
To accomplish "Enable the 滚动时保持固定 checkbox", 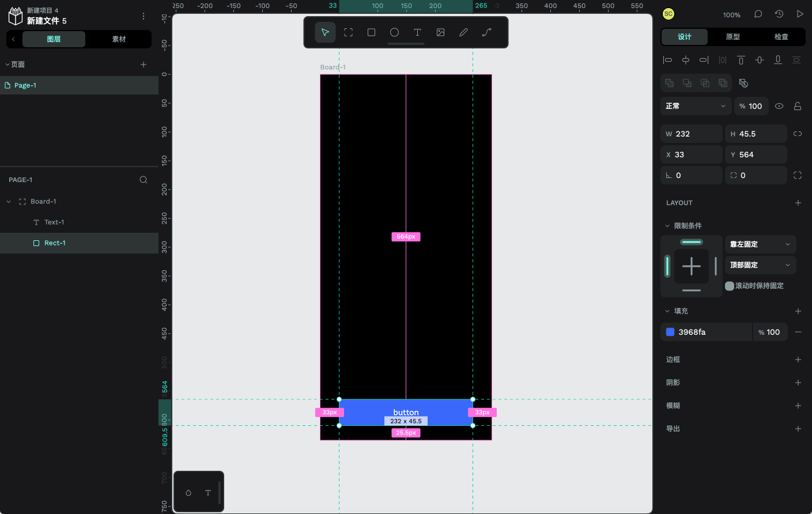I will [x=730, y=286].
